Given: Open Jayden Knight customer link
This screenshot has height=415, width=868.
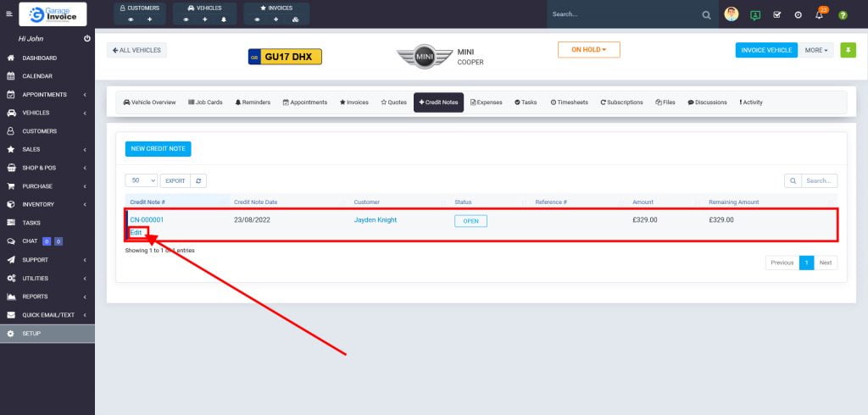Looking at the screenshot, I should point(375,220).
